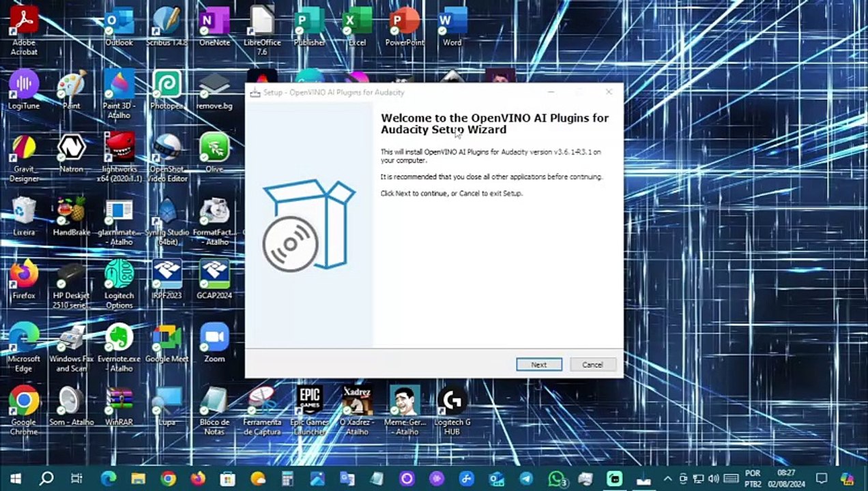Image resolution: width=868 pixels, height=491 pixels.
Task: Click Next in the Setup wizard
Action: 539,365
